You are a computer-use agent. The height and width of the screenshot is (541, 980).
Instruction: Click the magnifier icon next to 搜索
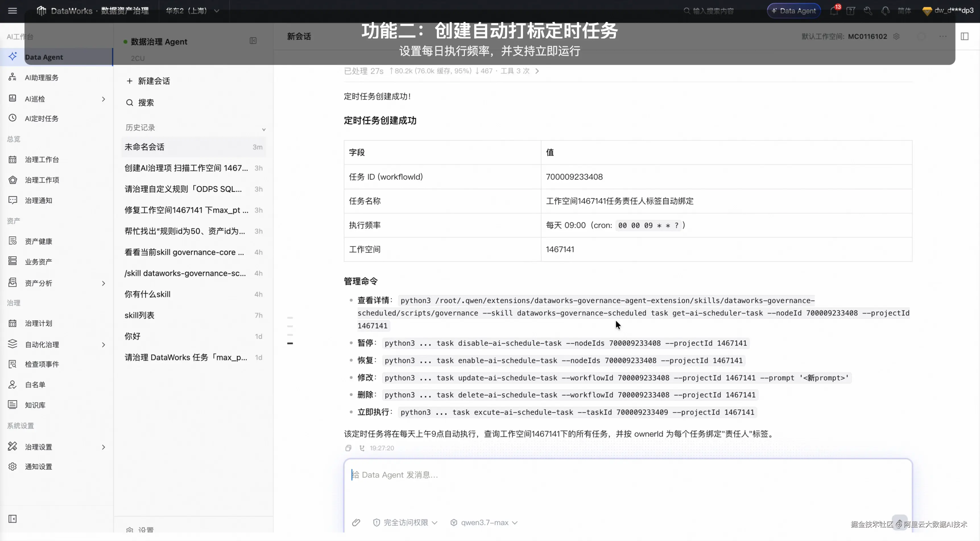(130, 103)
